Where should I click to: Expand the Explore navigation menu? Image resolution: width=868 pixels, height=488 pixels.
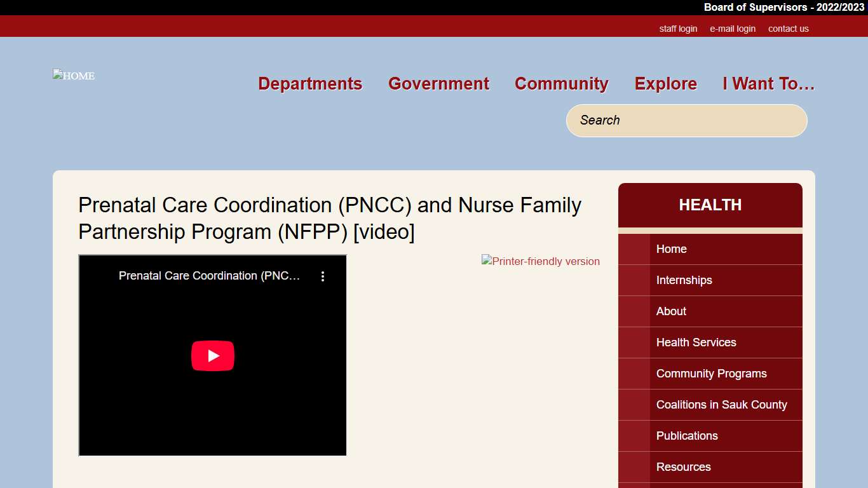pos(665,83)
